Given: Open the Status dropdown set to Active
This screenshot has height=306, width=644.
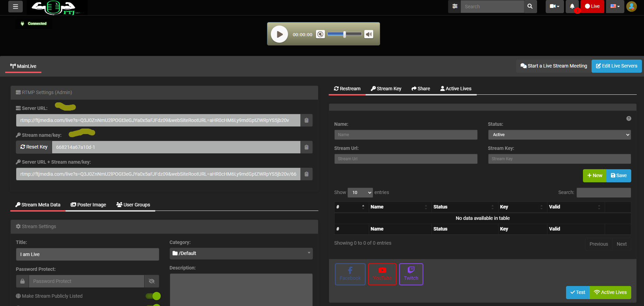Looking at the screenshot, I should [x=559, y=135].
